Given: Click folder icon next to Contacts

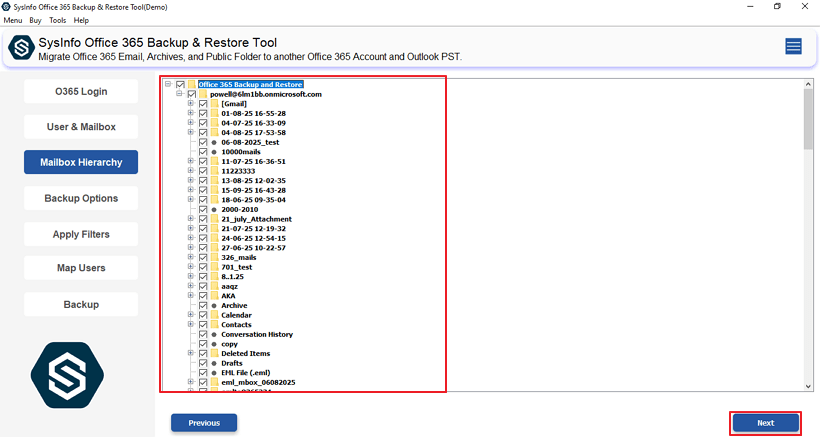Looking at the screenshot, I should coord(214,325).
